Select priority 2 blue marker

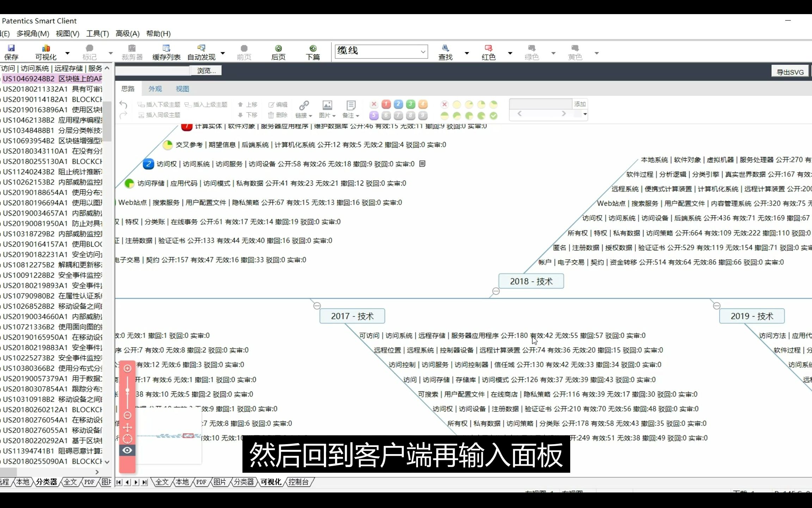click(x=398, y=104)
